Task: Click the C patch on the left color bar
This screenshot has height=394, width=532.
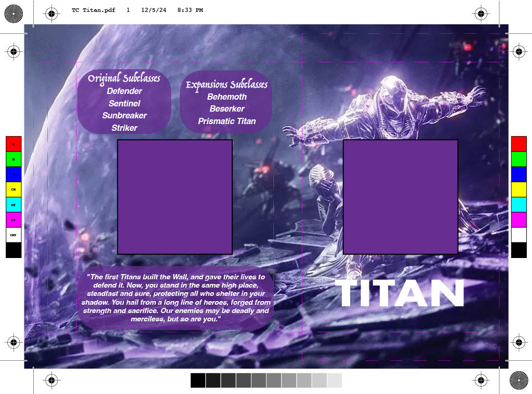Action: [x=14, y=144]
